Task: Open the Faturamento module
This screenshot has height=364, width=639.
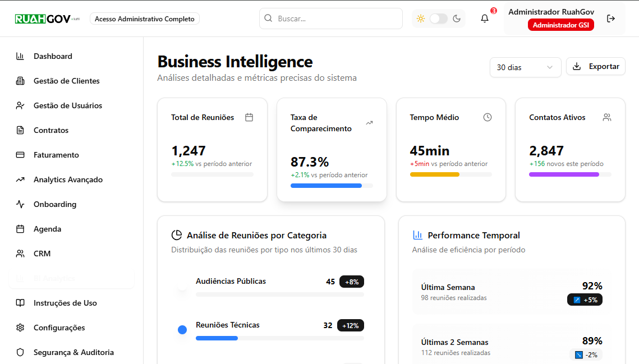Action: pos(56,155)
